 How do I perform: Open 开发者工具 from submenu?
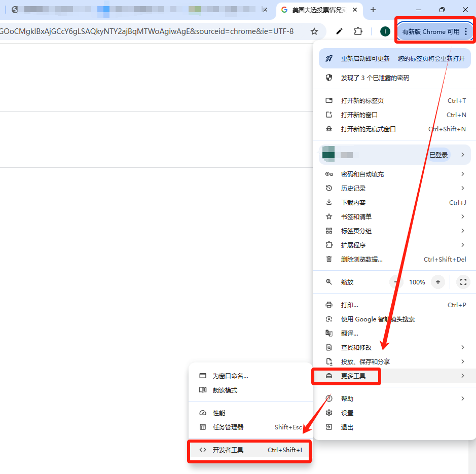click(249, 450)
